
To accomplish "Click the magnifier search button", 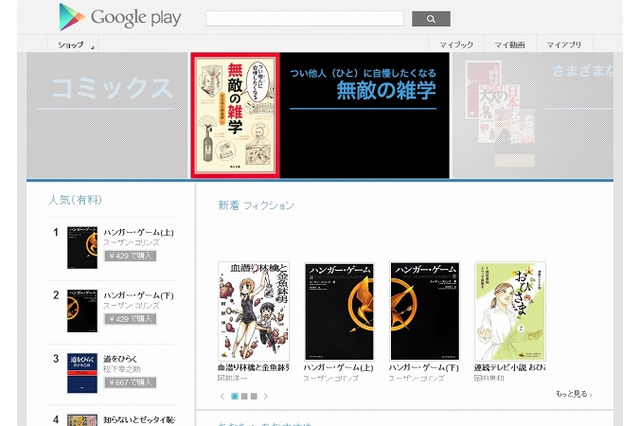I will [431, 19].
